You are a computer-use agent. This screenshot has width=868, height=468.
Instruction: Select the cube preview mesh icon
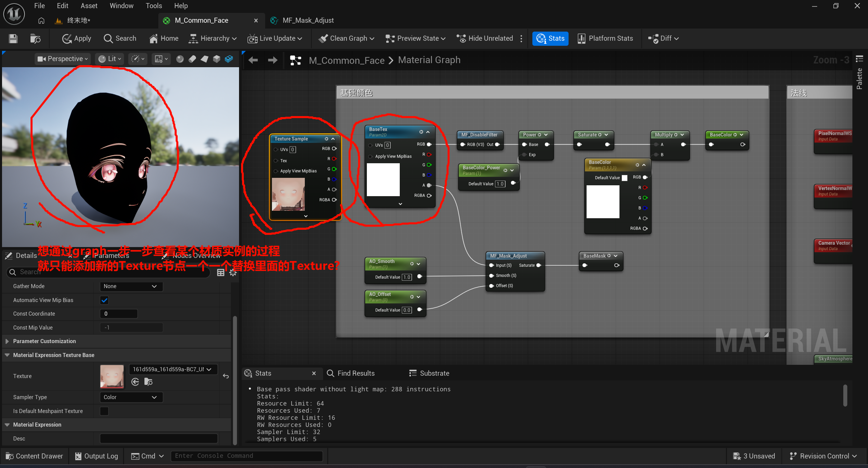(x=217, y=59)
